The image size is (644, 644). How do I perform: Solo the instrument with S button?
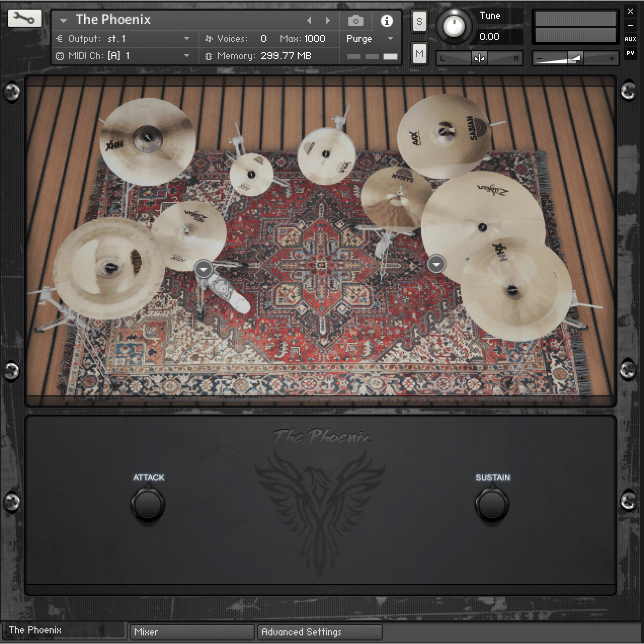pyautogui.click(x=419, y=21)
